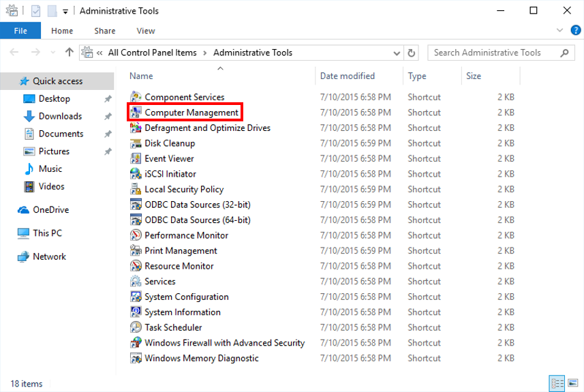
Task: Open recent locations dropdown arrow
Action: [x=53, y=52]
